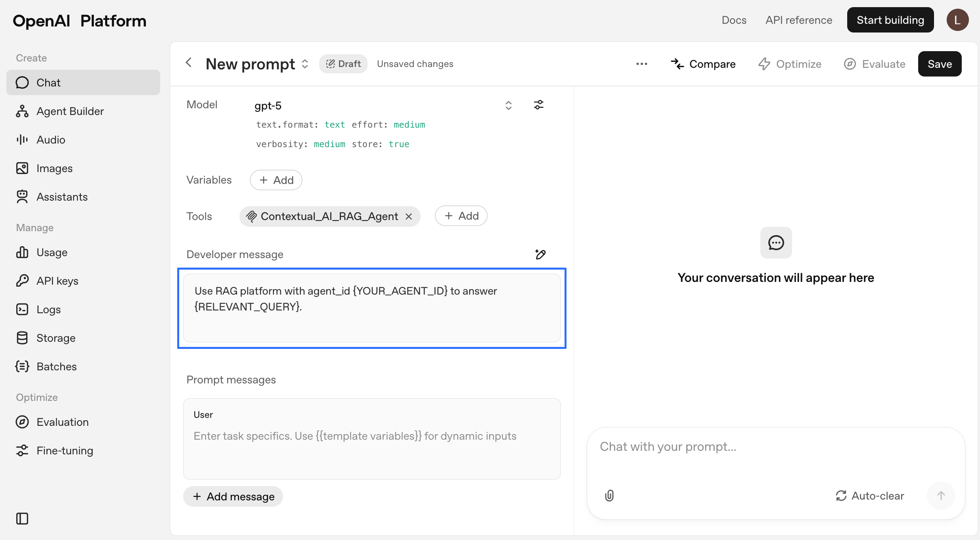
Task: Remove the Contextual_AI_RAG_Agent tool
Action: [x=409, y=216]
